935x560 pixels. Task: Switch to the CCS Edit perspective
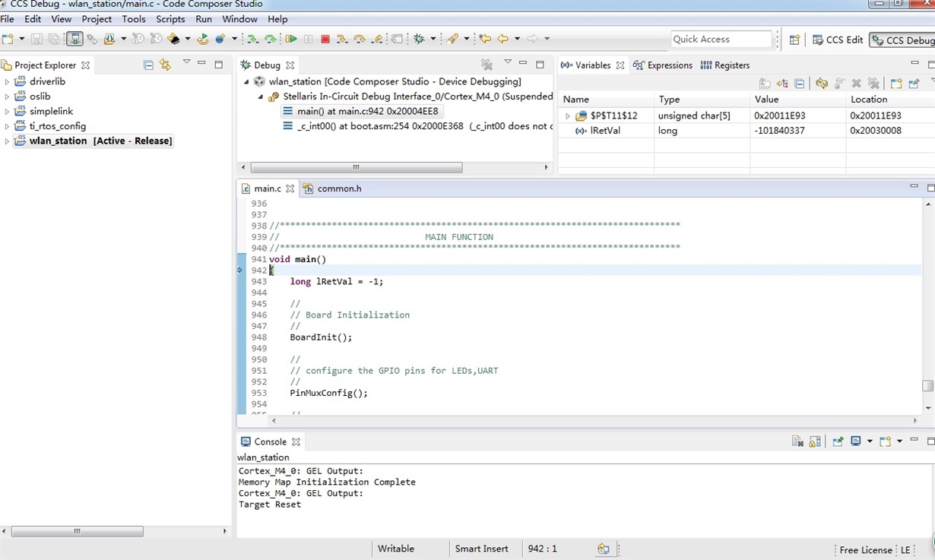(x=838, y=40)
